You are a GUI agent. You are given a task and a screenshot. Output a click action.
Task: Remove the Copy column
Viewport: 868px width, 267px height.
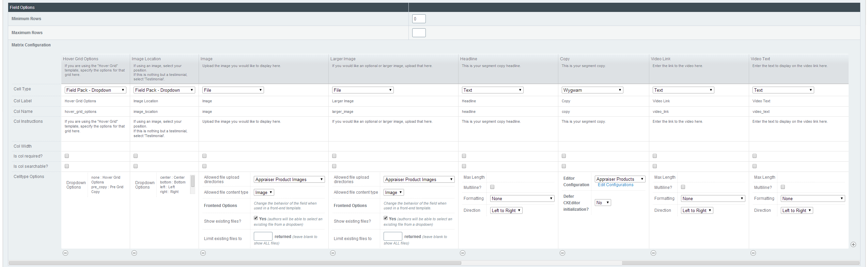point(562,253)
